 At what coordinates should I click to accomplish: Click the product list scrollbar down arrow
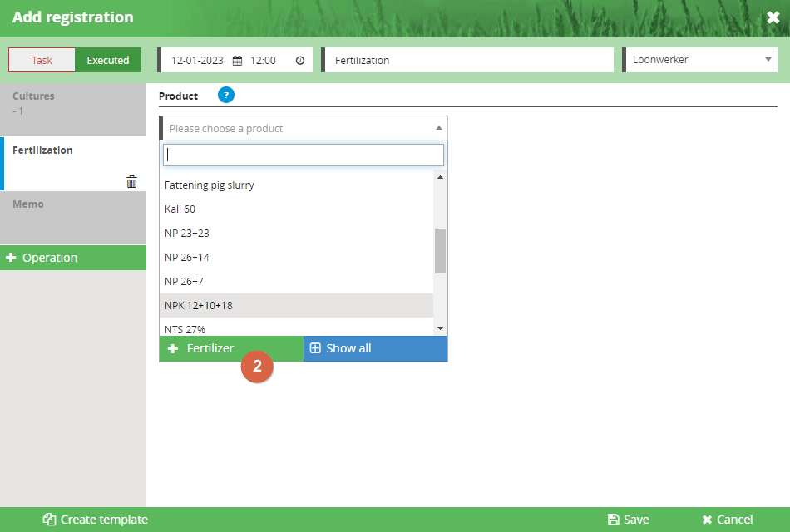pyautogui.click(x=440, y=328)
